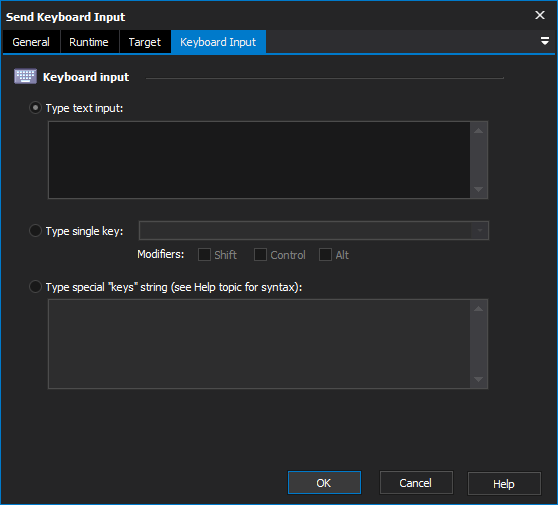The height and width of the screenshot is (505, 558).
Task: Open the tab options menu icon
Action: tap(544, 41)
